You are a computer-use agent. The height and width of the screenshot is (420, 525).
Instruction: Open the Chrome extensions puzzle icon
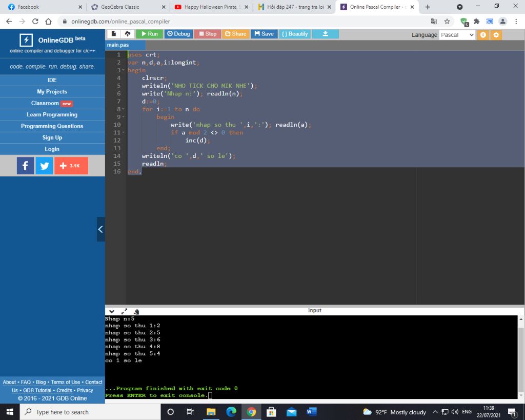(476, 22)
